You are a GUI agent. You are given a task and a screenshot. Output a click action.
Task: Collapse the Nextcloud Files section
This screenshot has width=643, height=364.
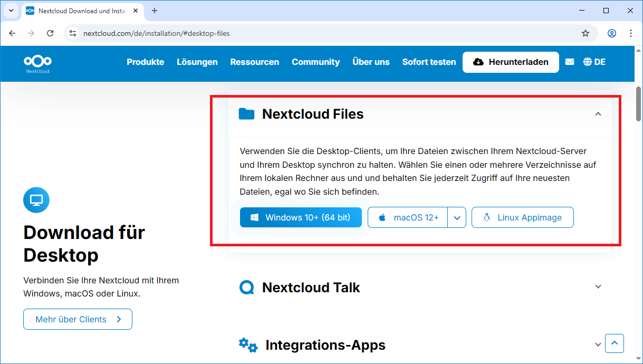598,114
